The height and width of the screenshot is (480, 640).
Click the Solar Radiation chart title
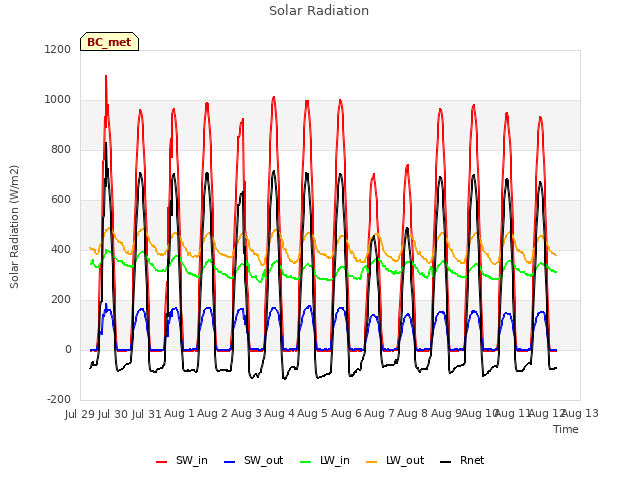(319, 11)
